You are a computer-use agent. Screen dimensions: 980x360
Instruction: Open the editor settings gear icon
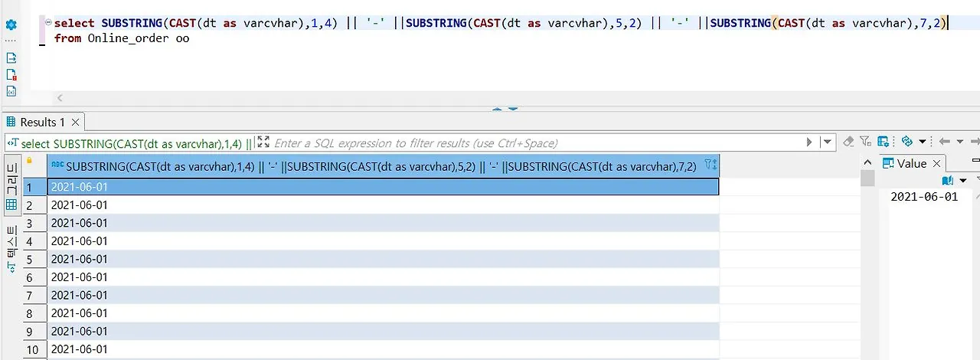tap(11, 25)
